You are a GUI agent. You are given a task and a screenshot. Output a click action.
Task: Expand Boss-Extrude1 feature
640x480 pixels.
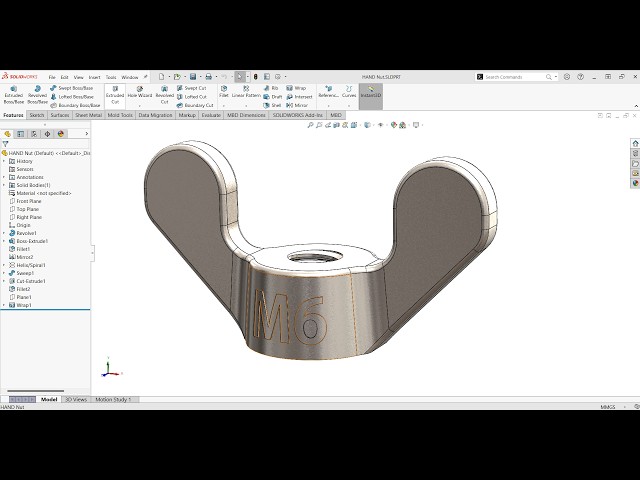(4, 241)
